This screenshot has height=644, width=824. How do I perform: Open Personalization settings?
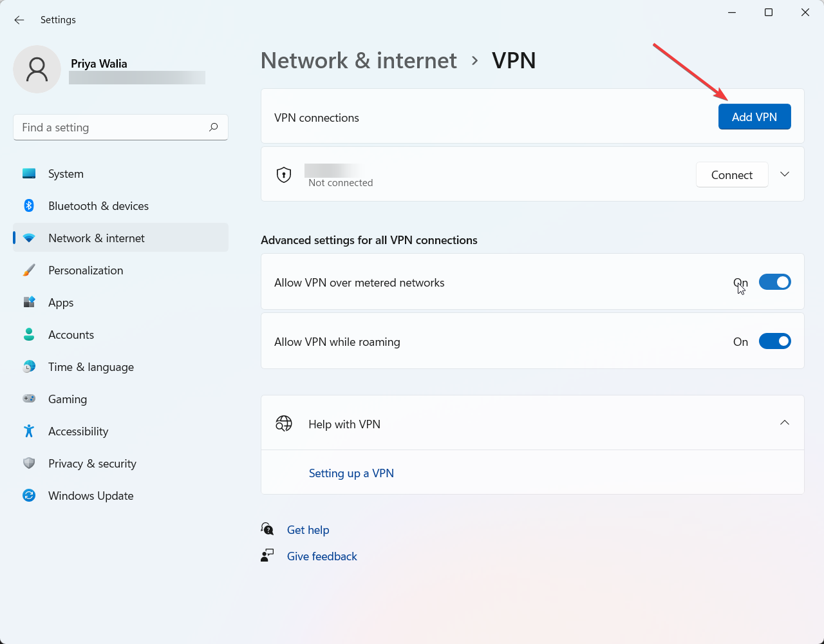click(120, 270)
